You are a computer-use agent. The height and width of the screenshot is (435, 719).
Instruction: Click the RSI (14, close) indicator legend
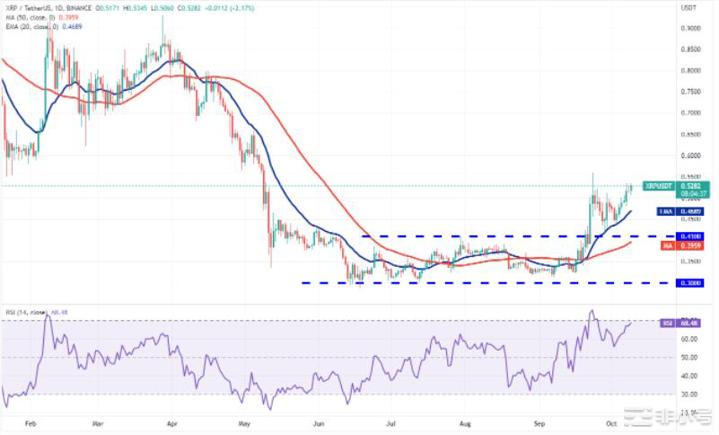click(x=21, y=311)
